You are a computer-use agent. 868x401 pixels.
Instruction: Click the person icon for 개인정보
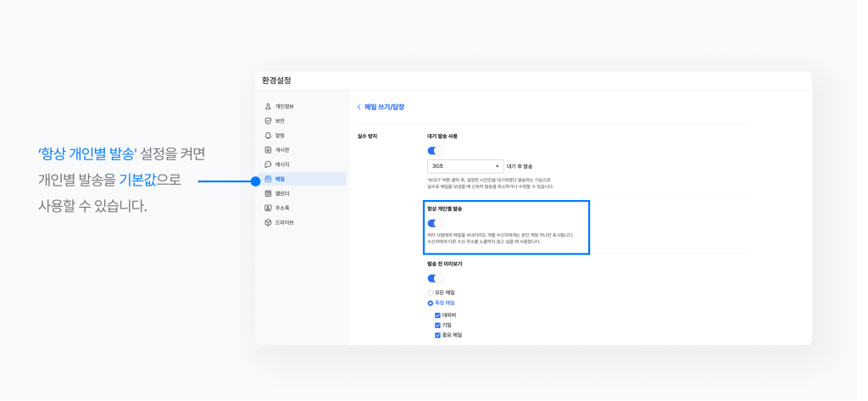pos(268,106)
